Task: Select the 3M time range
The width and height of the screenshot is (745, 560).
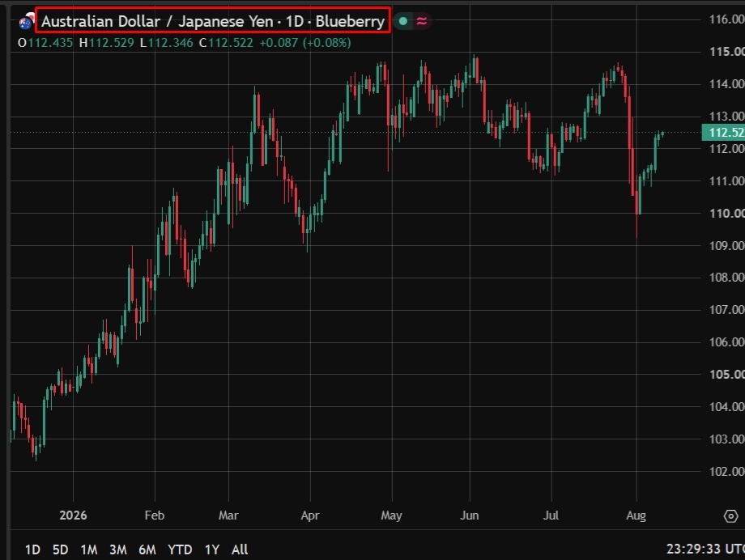Action: click(118, 549)
